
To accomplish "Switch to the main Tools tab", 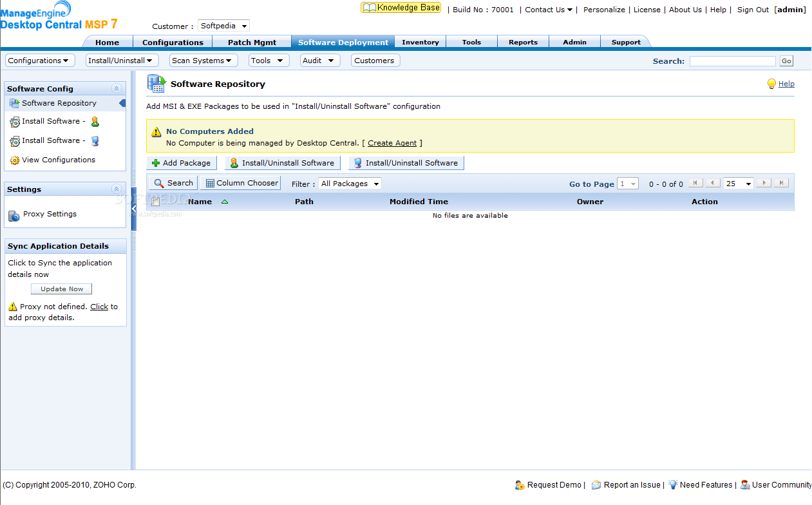I will point(471,42).
